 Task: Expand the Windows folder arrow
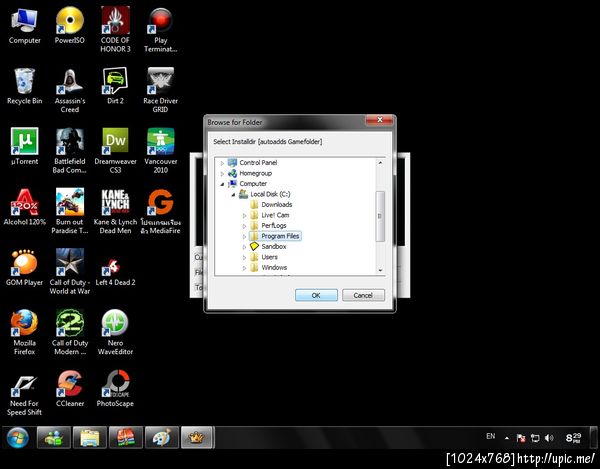pyautogui.click(x=244, y=268)
